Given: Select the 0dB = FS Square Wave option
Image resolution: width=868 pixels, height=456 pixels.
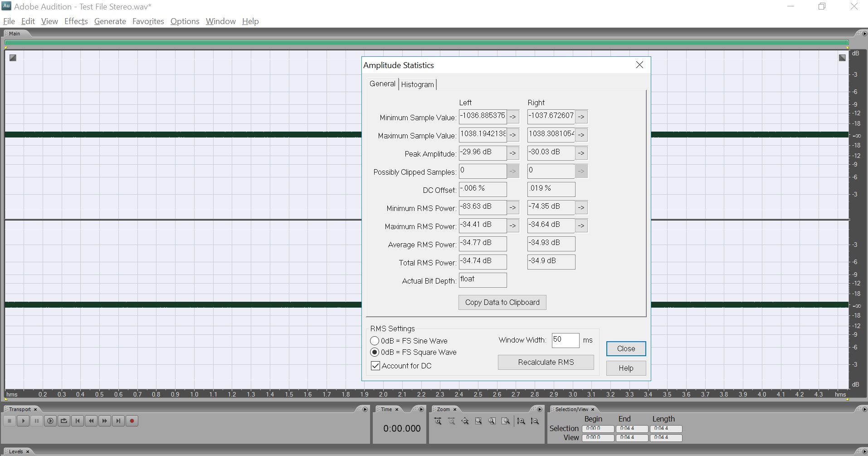Looking at the screenshot, I should pyautogui.click(x=375, y=352).
